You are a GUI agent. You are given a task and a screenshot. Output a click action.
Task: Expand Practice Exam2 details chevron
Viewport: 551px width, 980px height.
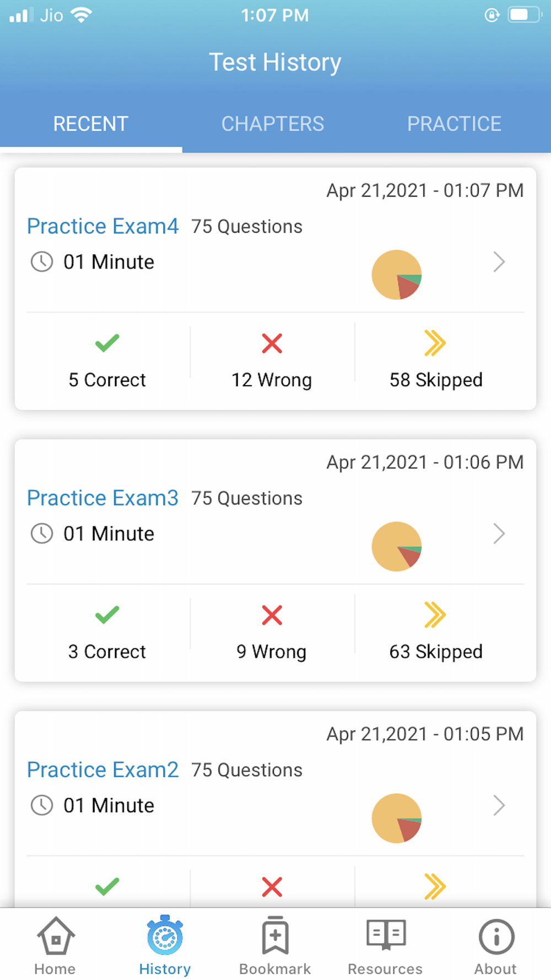499,805
